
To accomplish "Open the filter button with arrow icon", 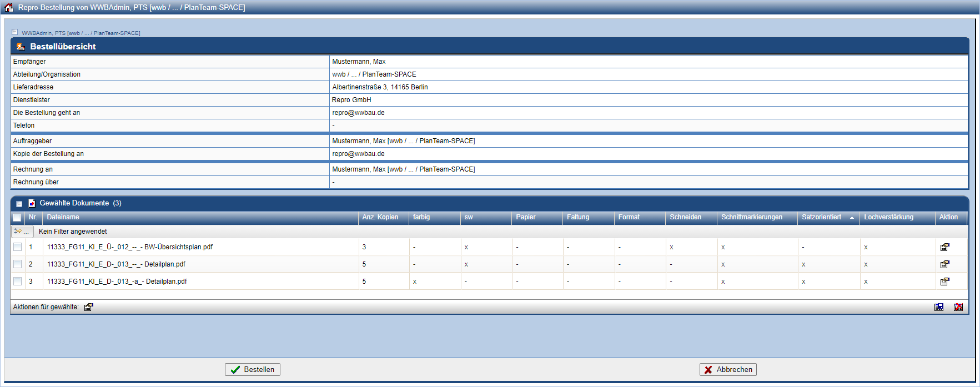I will tap(22, 231).
